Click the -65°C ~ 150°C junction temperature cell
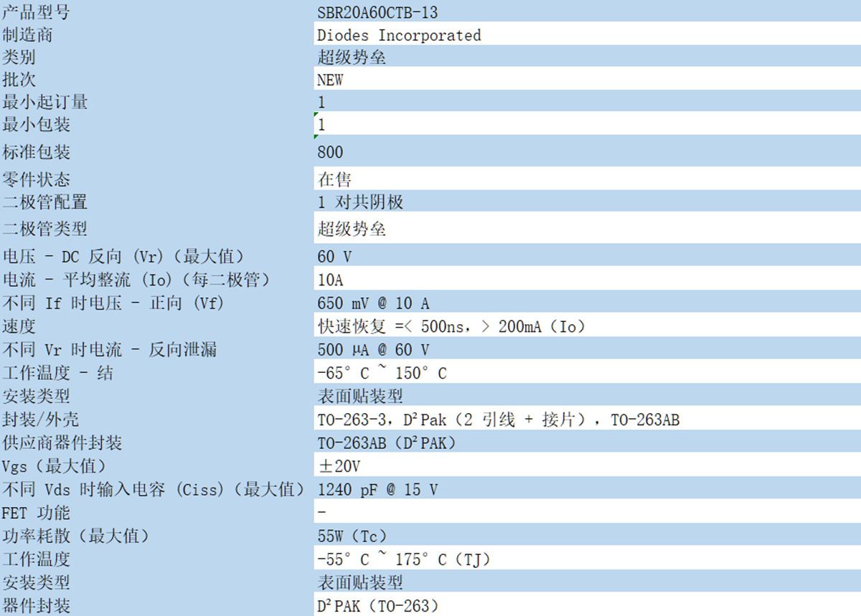 (x=382, y=373)
